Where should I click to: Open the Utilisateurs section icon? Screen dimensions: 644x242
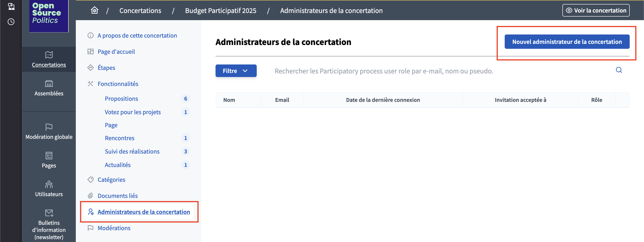49,184
